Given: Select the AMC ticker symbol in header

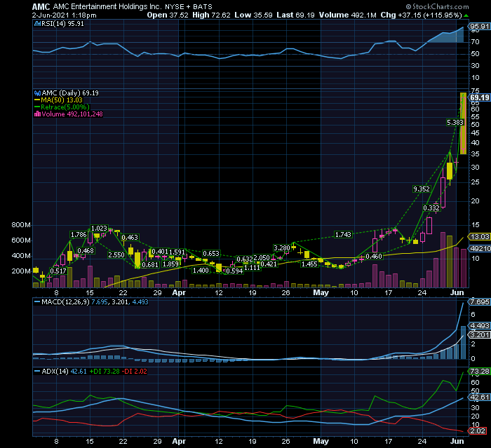Looking at the screenshot, I should click(41, 6).
